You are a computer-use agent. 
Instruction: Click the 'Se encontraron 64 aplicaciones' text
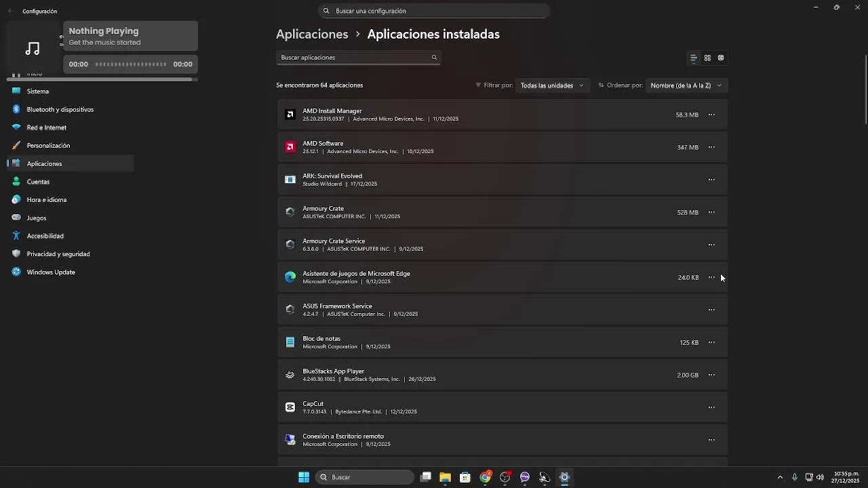tap(319, 85)
